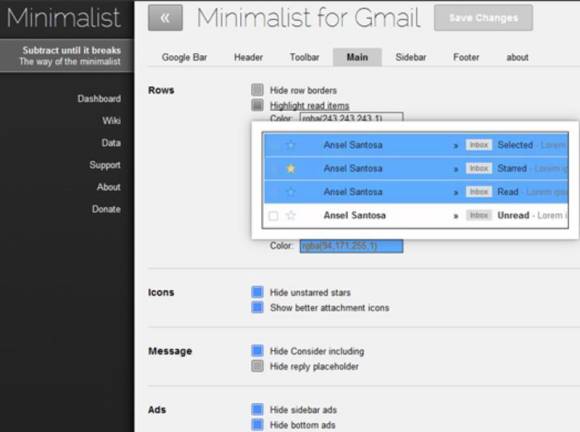580x432 pixels.
Task: Enable Hide row borders checkbox
Action: [257, 90]
